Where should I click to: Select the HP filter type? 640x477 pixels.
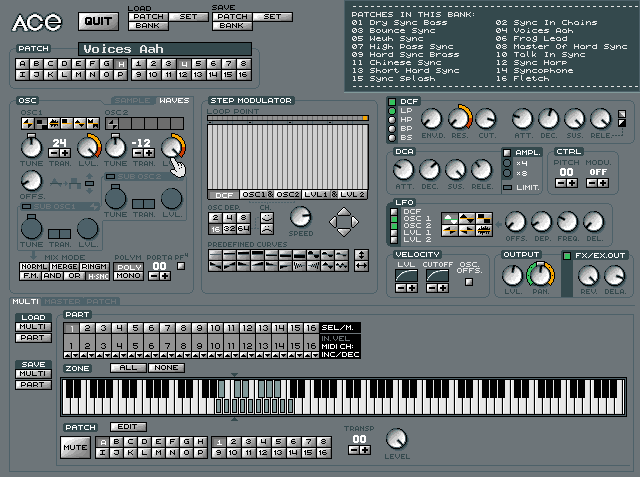click(x=392, y=119)
